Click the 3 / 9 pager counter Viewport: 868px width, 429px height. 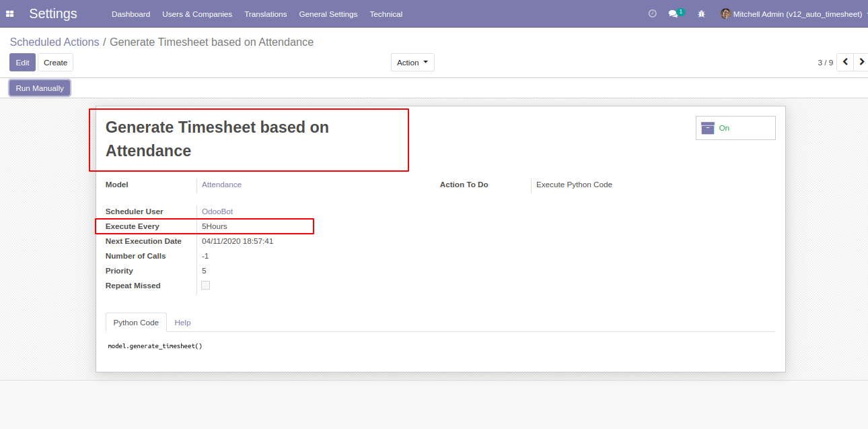click(x=825, y=63)
